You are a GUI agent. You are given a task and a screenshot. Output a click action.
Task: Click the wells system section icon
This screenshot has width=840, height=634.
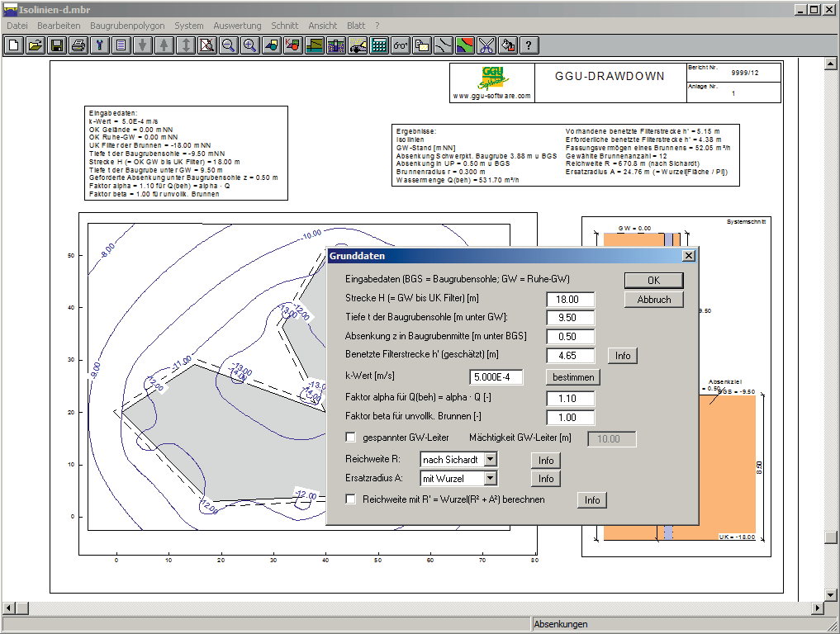(x=336, y=45)
